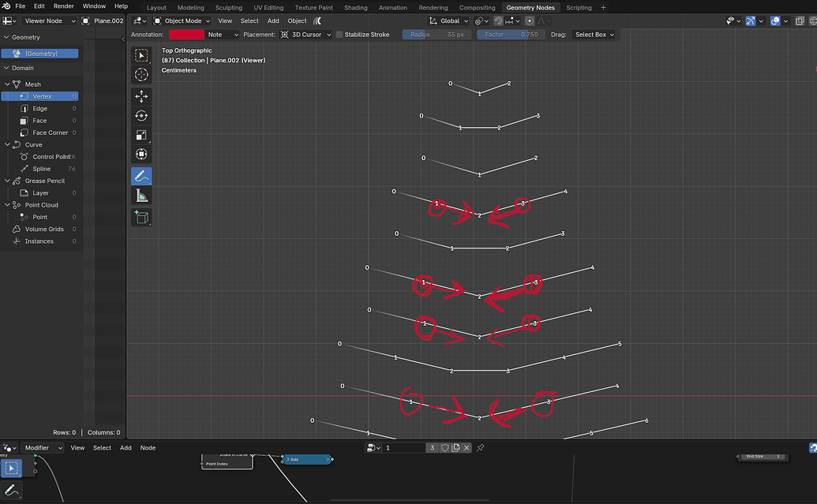Toggle X-ray mode

click(x=800, y=21)
